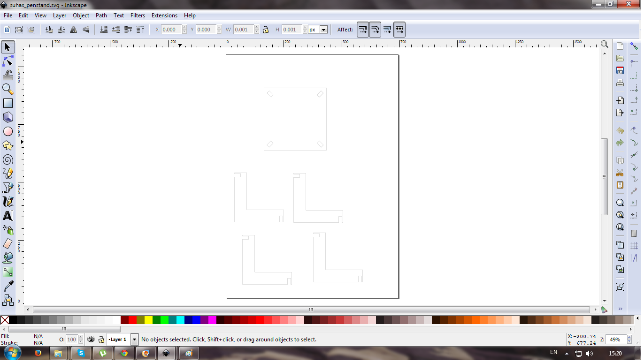Open Firefox from taskbar
Screen dimensions: 644x362
tap(38, 353)
